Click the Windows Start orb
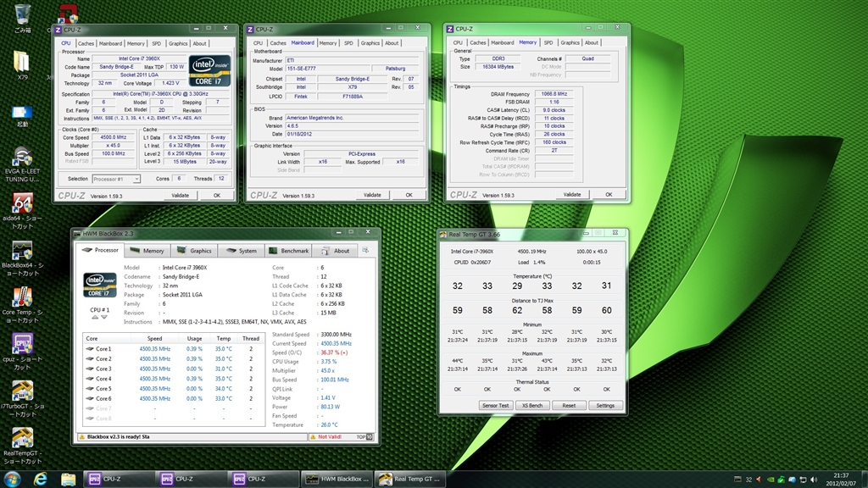Viewport: 868px width, 488px height. point(13,479)
